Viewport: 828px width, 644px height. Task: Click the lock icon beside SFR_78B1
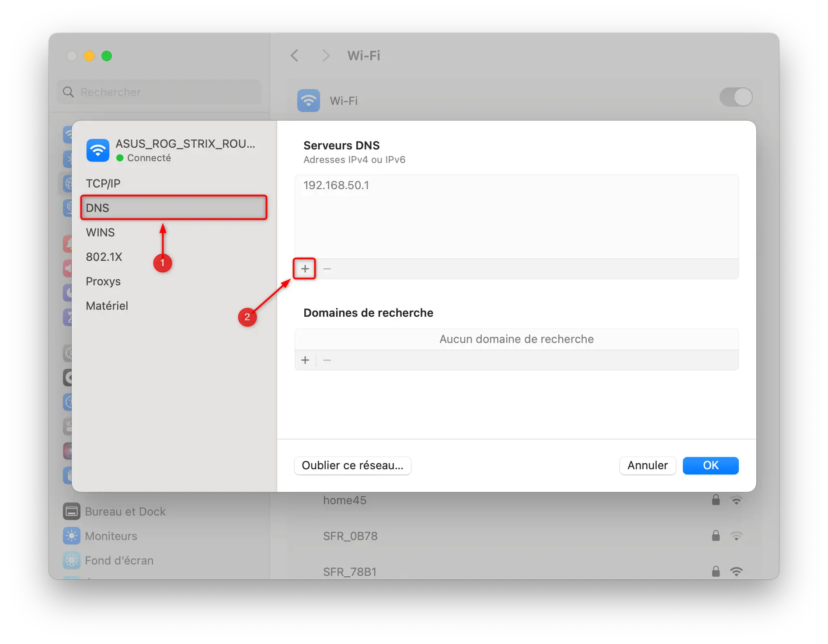click(x=716, y=571)
